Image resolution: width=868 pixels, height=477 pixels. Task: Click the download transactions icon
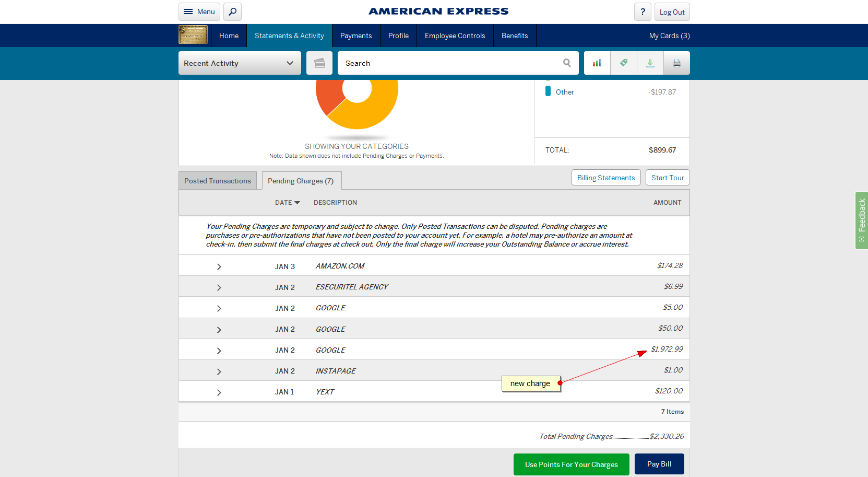pyautogui.click(x=650, y=63)
